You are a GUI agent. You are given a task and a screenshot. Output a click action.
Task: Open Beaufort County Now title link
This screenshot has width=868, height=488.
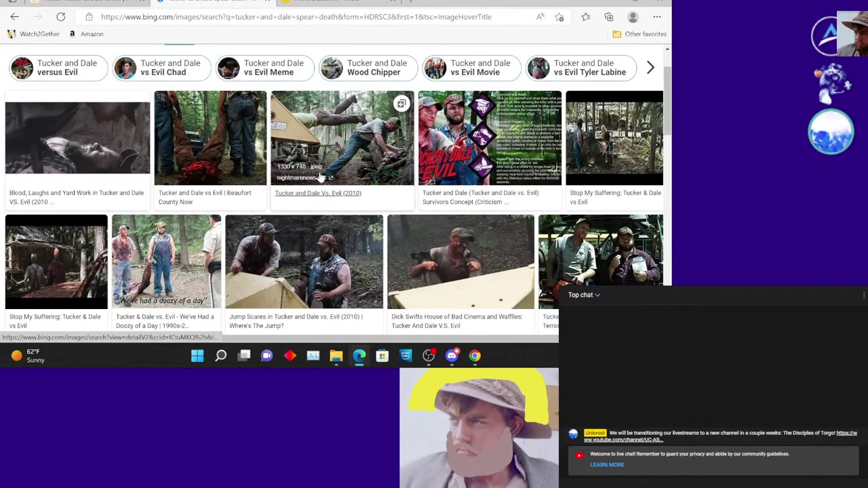tap(205, 197)
